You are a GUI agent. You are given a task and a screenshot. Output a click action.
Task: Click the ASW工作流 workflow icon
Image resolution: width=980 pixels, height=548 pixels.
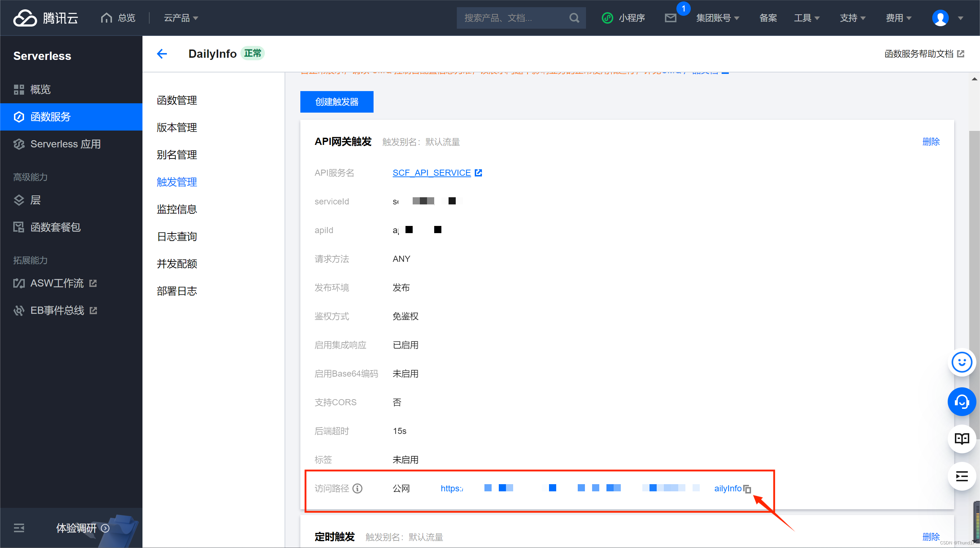point(19,283)
